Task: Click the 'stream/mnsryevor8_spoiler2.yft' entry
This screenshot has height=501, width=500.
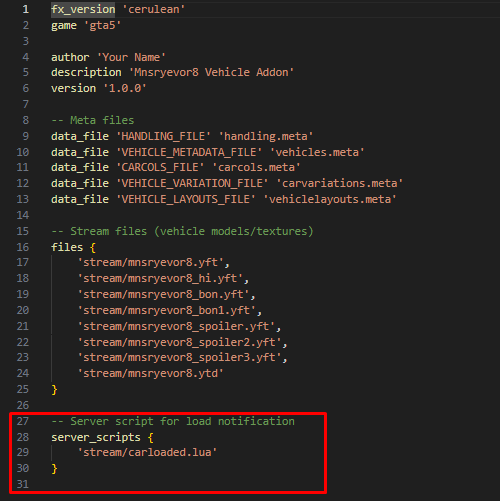Action: pos(179,342)
